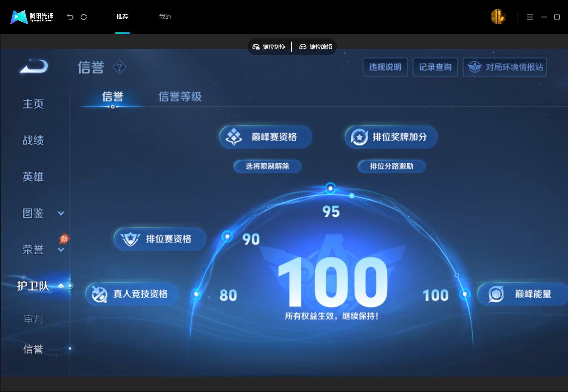
Task: Click the 巅峰能量 cube icon
Action: click(x=496, y=294)
